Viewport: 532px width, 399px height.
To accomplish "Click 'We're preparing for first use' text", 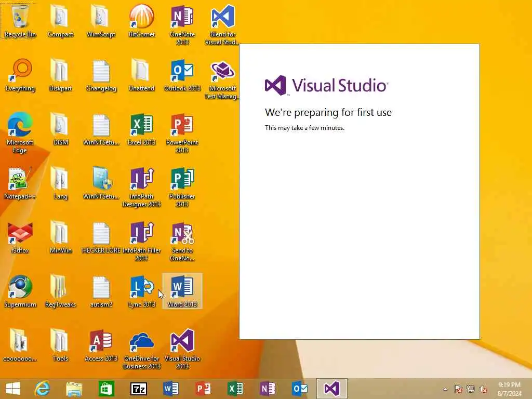I will pos(328,112).
